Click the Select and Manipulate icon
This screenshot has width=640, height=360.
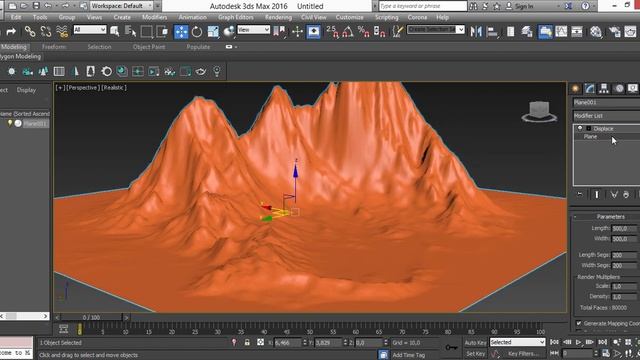pos(297,31)
